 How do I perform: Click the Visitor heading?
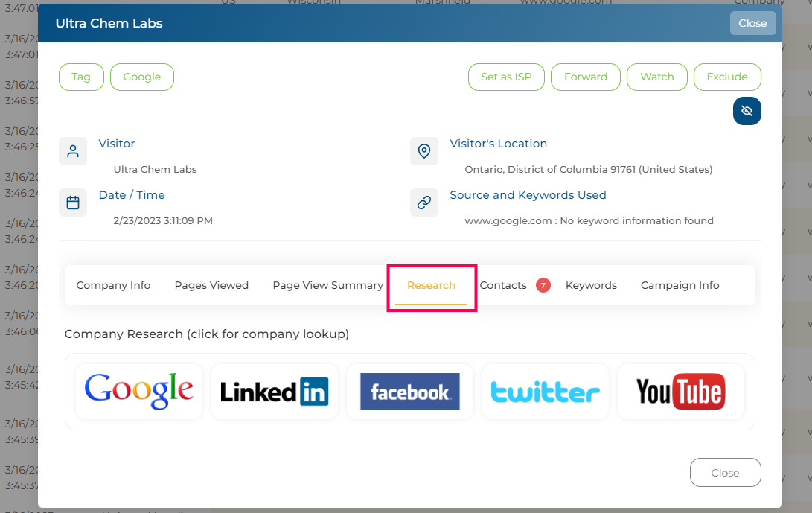[x=117, y=144]
